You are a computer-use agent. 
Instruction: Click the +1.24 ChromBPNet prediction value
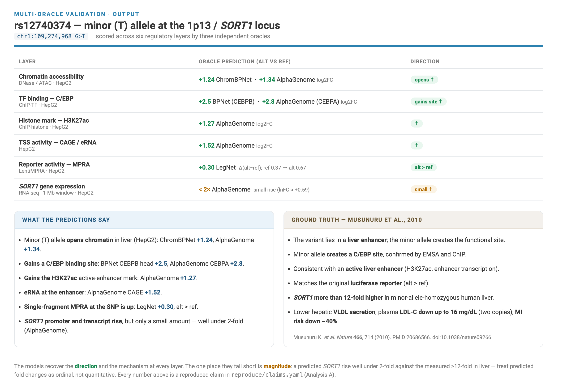225,80
